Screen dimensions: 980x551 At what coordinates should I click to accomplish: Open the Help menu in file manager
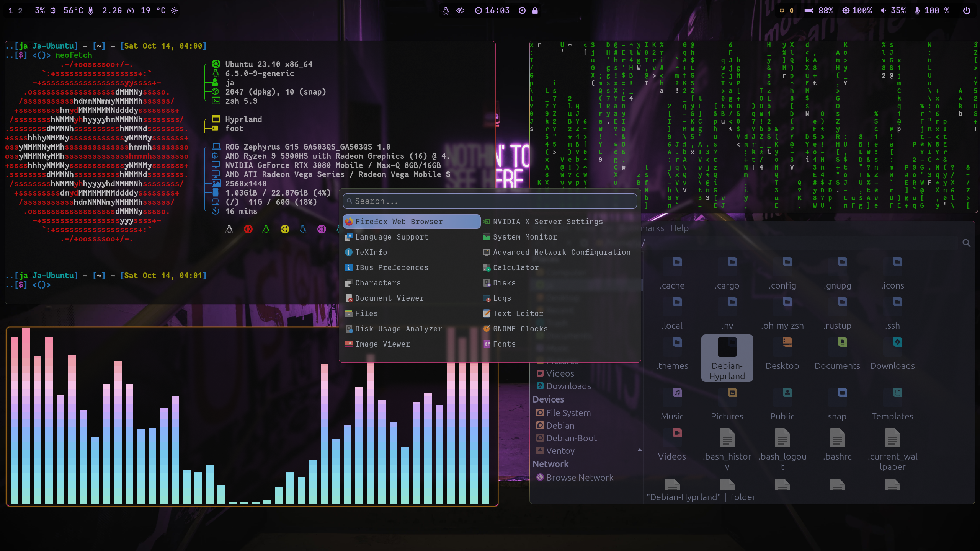point(679,228)
